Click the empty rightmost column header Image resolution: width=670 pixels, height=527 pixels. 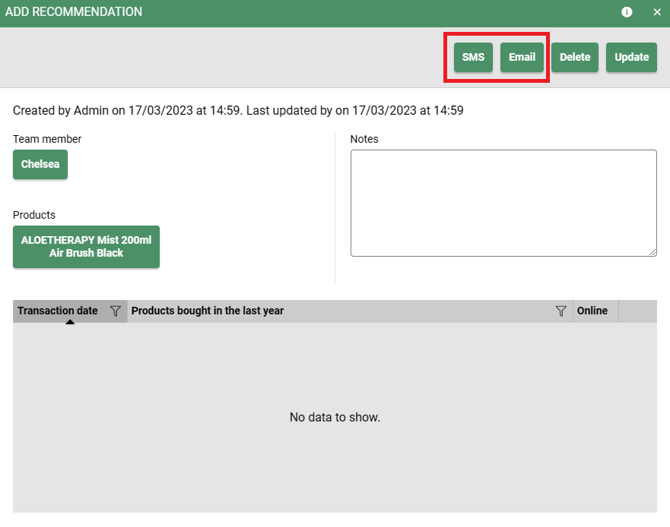click(x=637, y=311)
